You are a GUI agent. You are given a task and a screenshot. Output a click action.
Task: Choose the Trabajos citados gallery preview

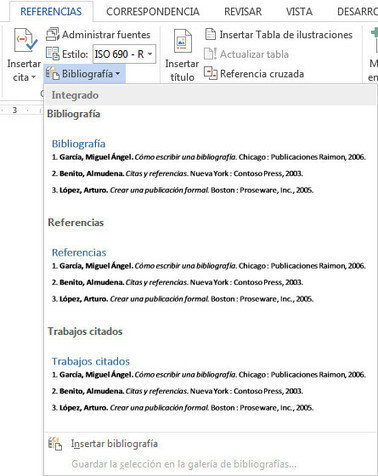pos(209,384)
